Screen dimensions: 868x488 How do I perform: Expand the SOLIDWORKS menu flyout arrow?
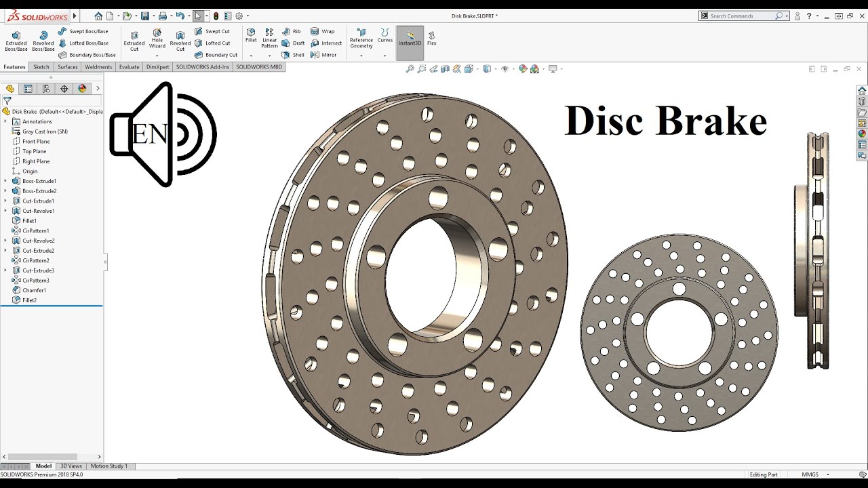[75, 16]
